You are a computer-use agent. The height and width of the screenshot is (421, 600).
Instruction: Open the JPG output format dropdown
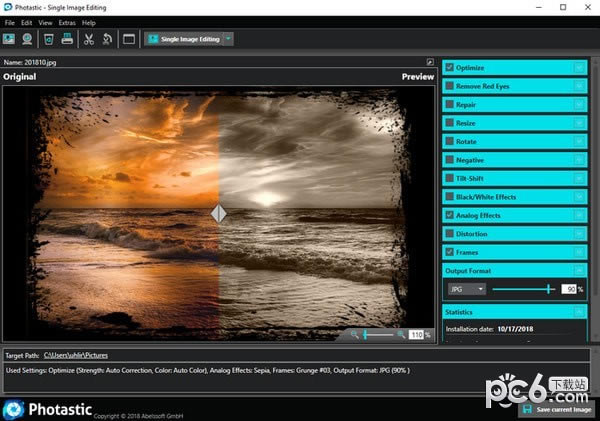[x=467, y=289]
